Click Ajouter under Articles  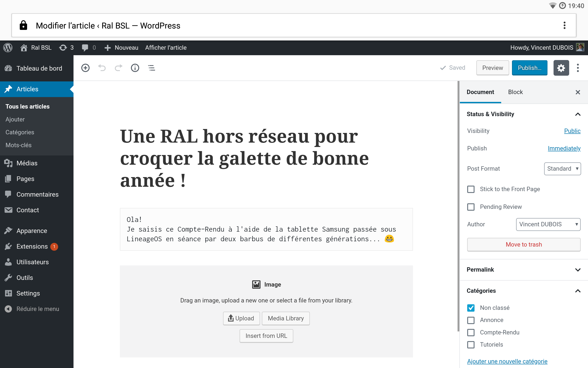tap(15, 120)
